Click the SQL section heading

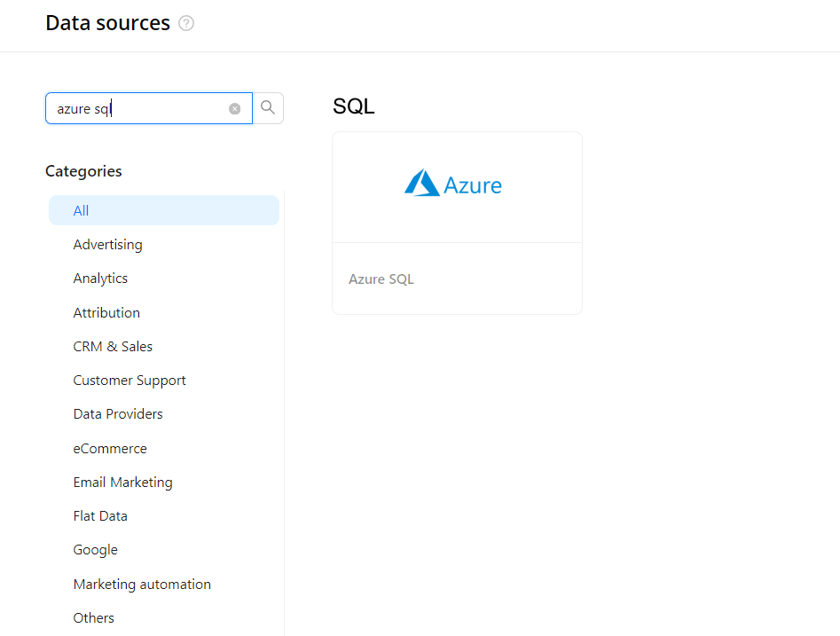354,106
